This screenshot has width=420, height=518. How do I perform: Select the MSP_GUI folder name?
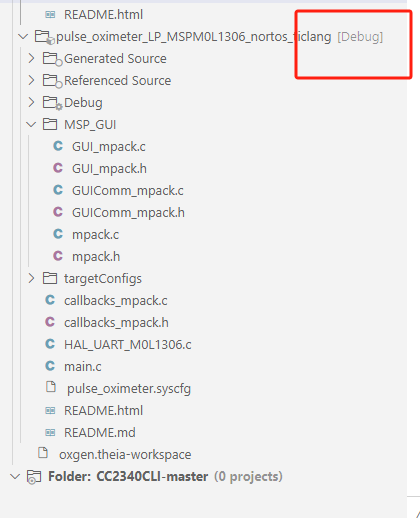point(90,125)
